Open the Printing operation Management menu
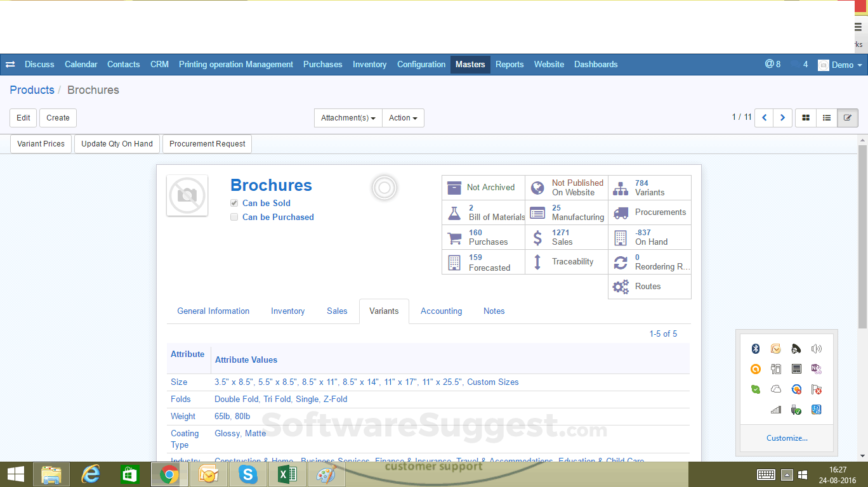 pos(235,64)
